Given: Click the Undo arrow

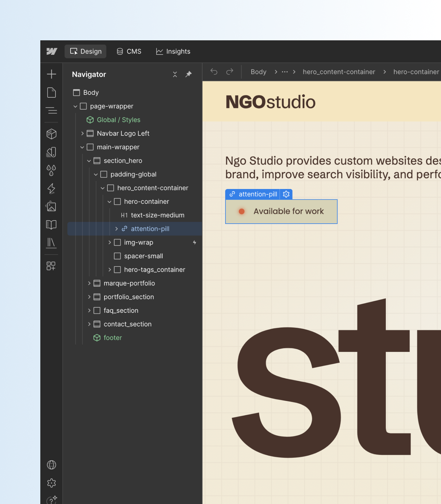Looking at the screenshot, I should (x=214, y=72).
